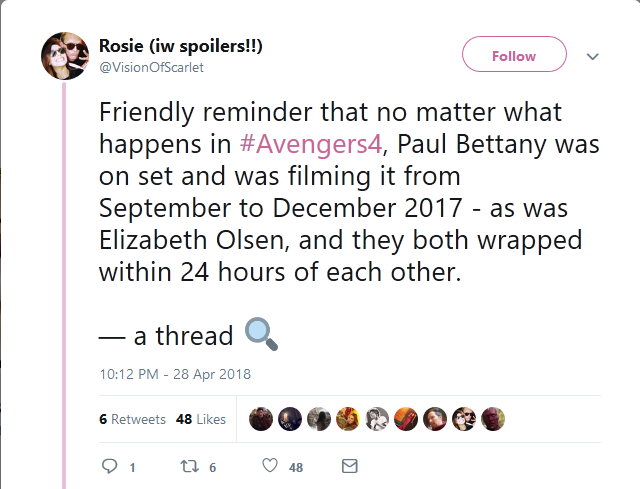Click the reply speech bubble icon
The image size is (640, 489).
coord(111,466)
